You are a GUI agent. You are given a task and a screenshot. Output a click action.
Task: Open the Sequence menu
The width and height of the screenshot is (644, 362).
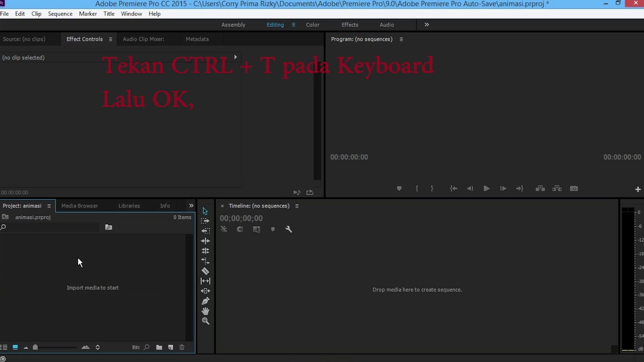click(x=60, y=14)
